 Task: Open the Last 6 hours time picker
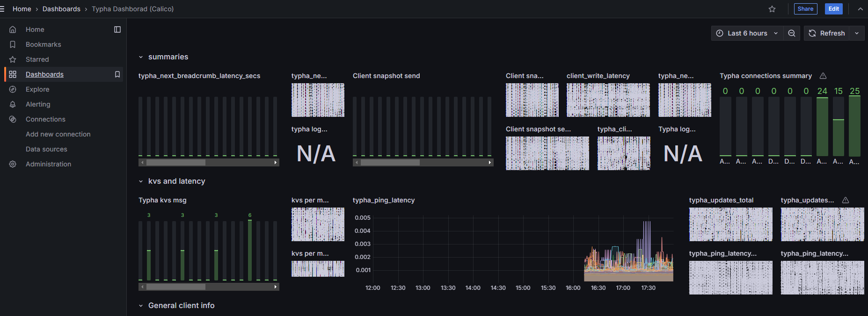pyautogui.click(x=747, y=33)
